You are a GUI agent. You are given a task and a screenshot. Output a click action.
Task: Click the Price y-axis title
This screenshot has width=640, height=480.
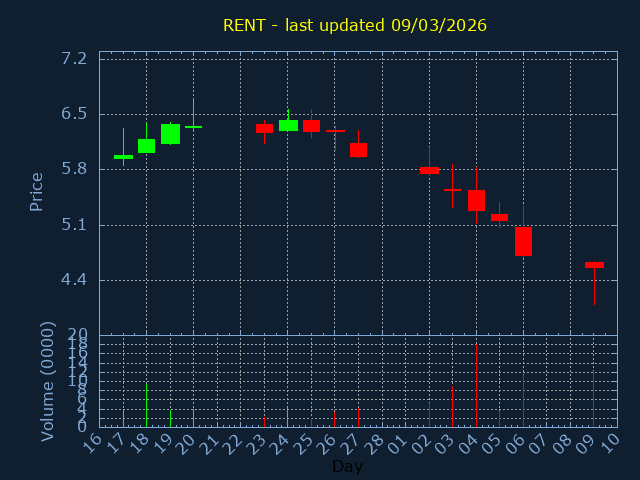coord(37,191)
